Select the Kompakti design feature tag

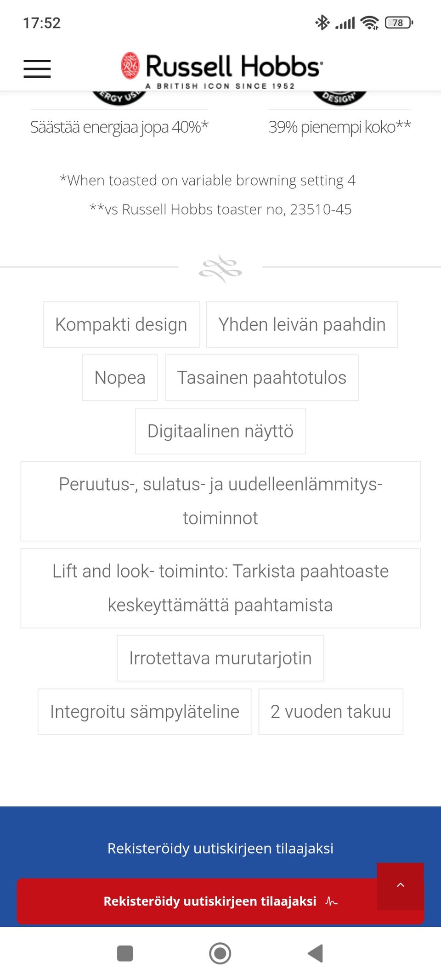(121, 325)
